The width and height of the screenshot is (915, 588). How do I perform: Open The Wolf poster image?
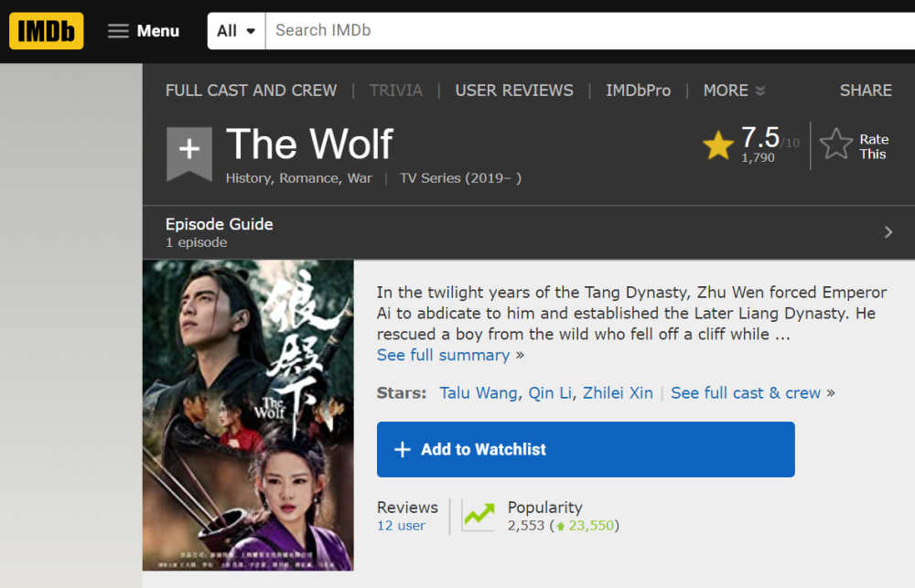[248, 415]
